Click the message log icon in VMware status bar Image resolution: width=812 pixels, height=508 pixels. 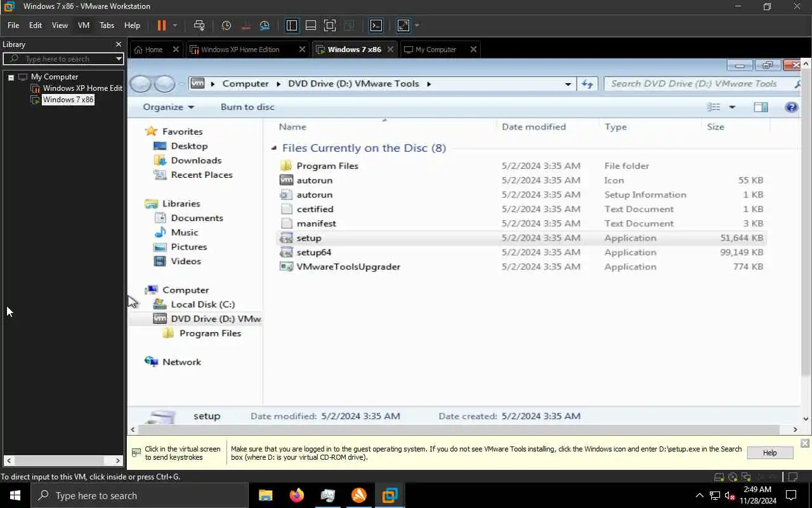tap(791, 477)
